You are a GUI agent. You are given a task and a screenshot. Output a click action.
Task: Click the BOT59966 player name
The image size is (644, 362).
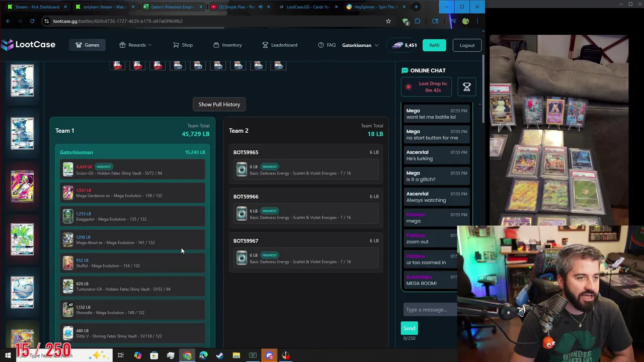click(246, 197)
